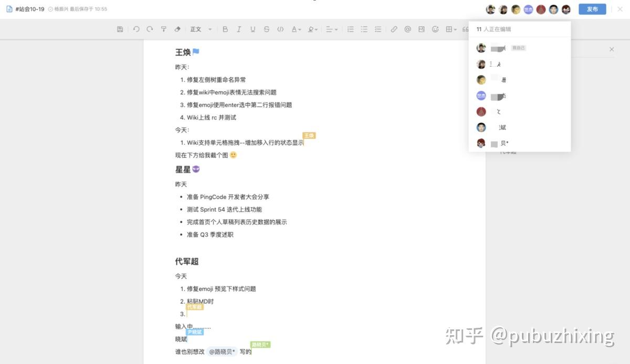Click the orange 王焕 cursor label

(309, 136)
